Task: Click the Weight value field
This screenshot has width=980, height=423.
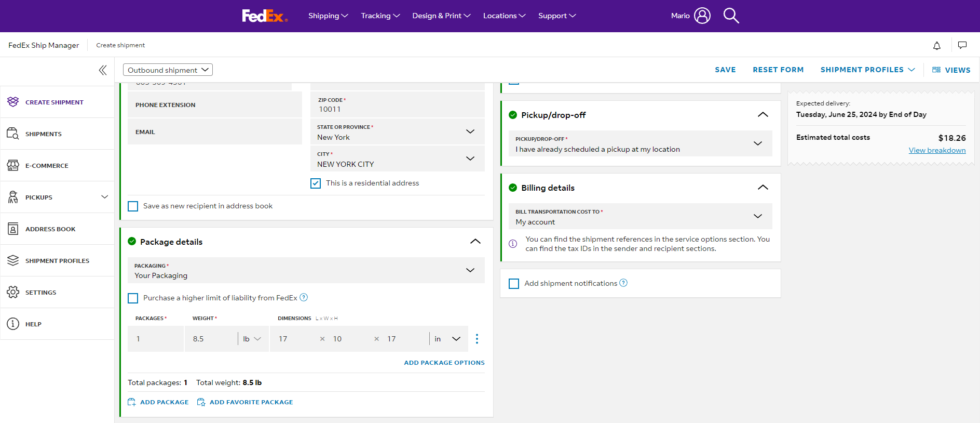Action: (x=211, y=339)
